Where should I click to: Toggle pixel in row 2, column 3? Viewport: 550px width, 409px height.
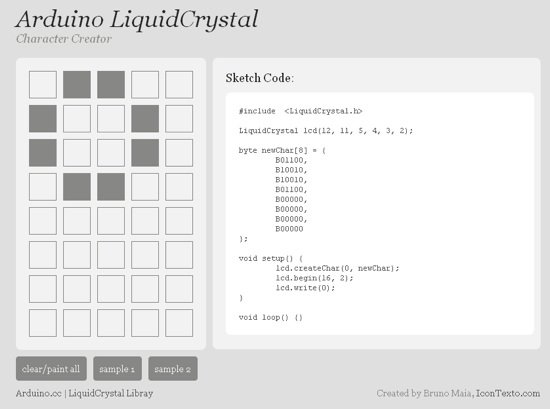pyautogui.click(x=111, y=119)
